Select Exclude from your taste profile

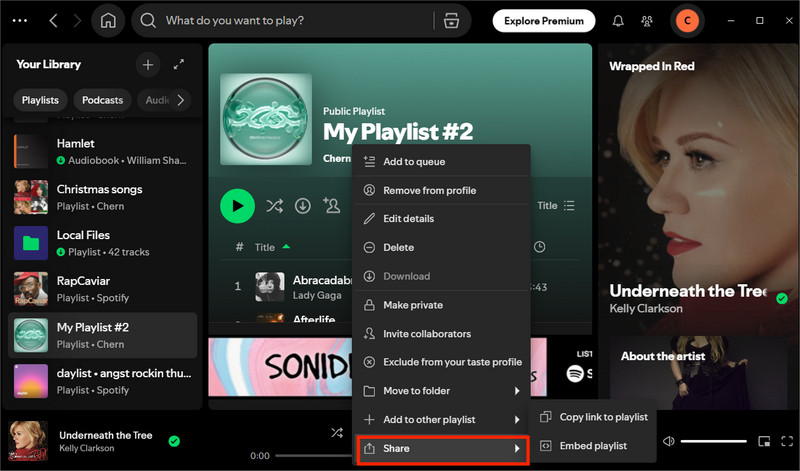pos(442,362)
